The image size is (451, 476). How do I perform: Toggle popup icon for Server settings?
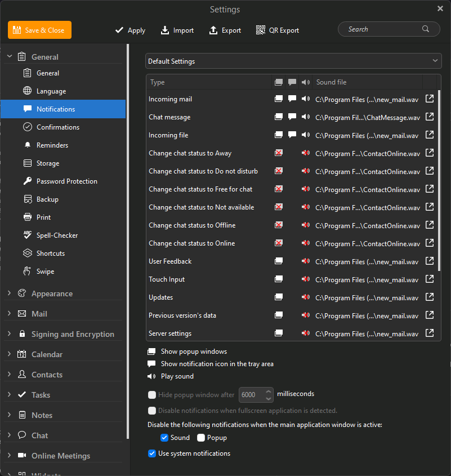pyautogui.click(x=279, y=333)
